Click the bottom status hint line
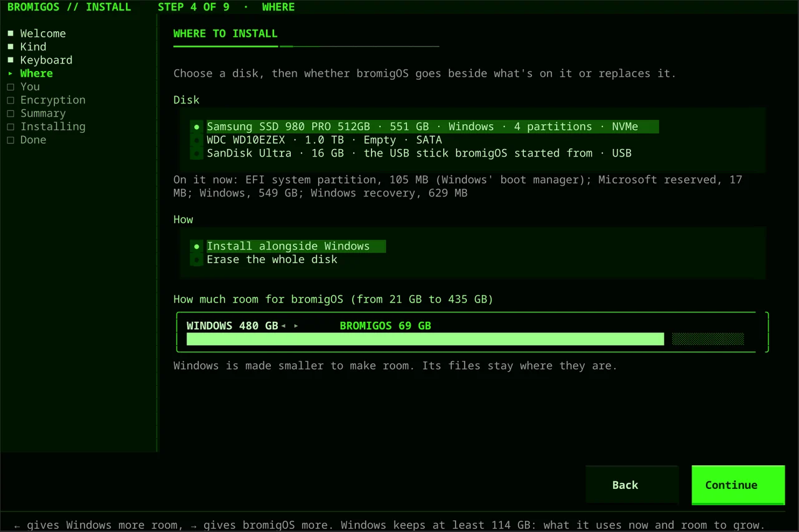The height and width of the screenshot is (532, 799). pyautogui.click(x=389, y=525)
